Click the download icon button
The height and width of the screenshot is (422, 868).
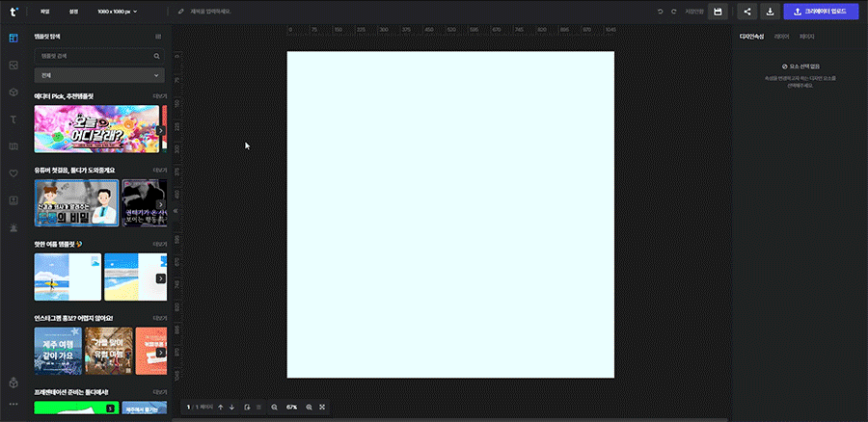(x=771, y=12)
